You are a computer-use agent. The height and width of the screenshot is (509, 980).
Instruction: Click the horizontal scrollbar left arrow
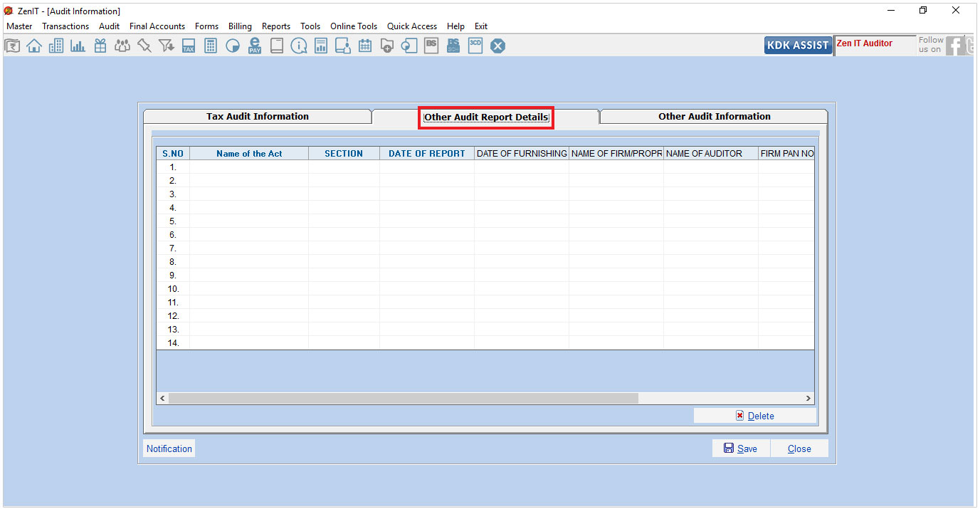tap(162, 399)
